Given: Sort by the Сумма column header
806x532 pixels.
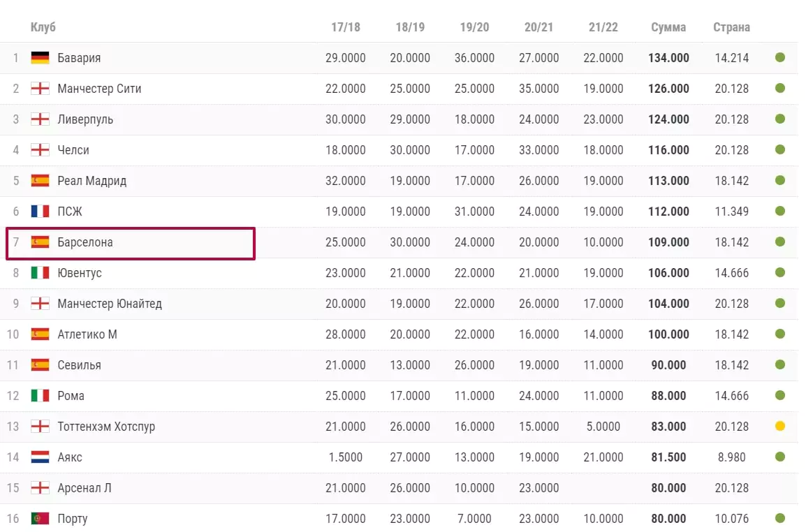Looking at the screenshot, I should [668, 27].
